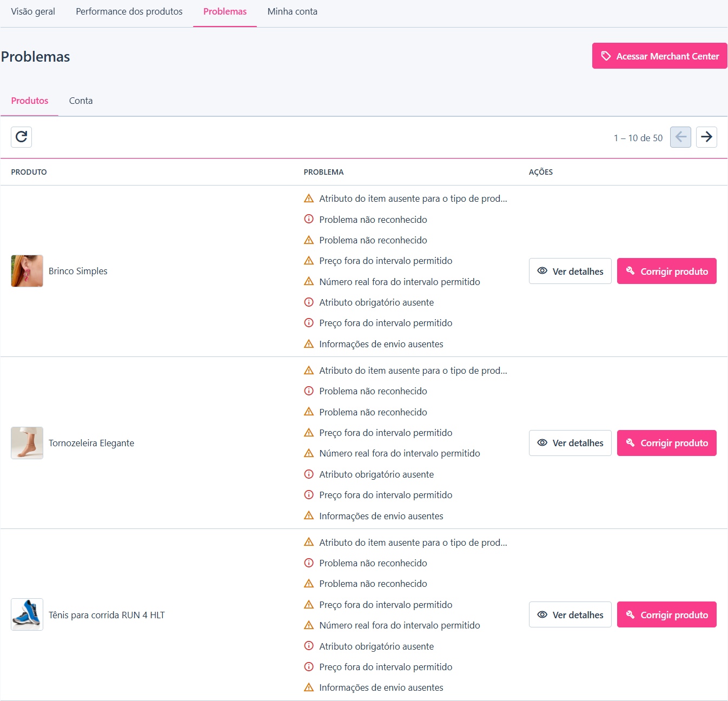Click error icon next to Brinco Simples 'Atributo obrigatório ausente'
The width and height of the screenshot is (728, 701).
point(309,302)
